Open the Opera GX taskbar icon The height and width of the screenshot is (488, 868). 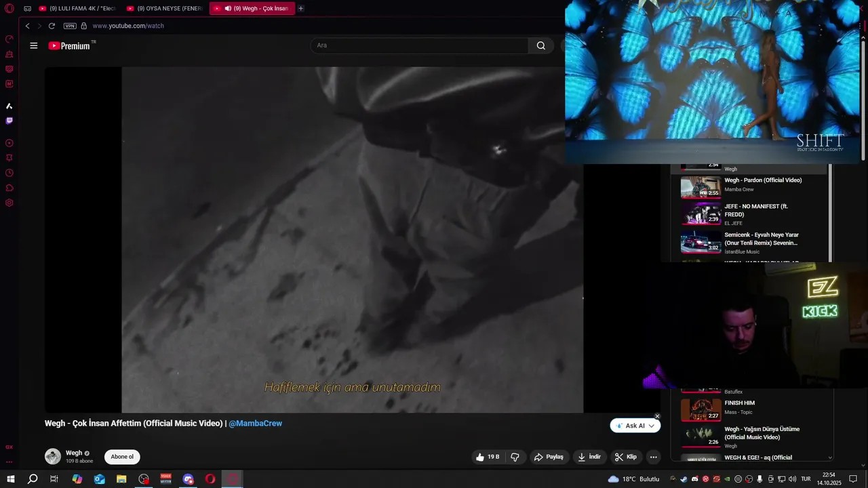point(233,479)
